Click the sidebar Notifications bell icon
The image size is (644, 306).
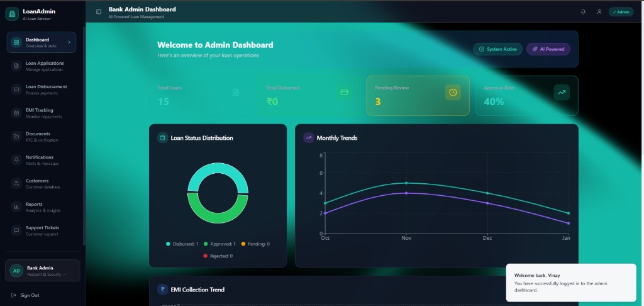16,159
